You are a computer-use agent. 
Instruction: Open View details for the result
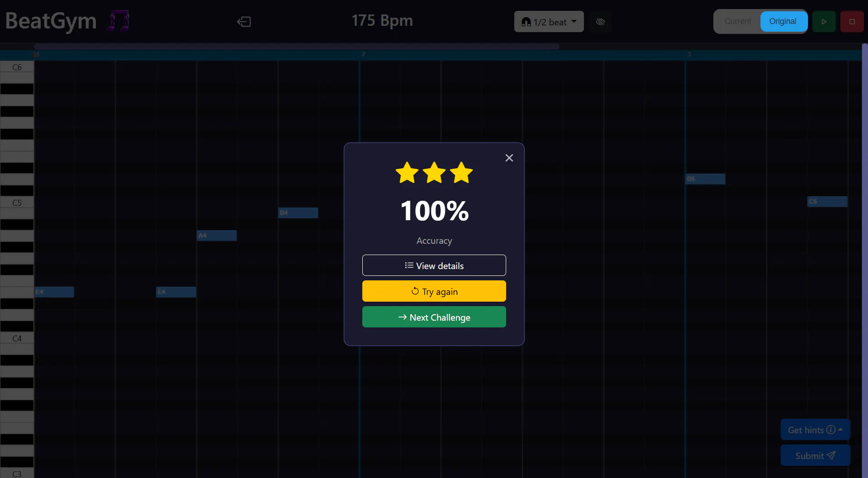click(x=434, y=265)
